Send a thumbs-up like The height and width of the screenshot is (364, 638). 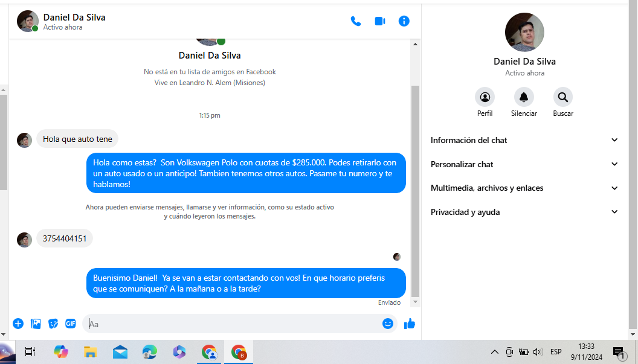[x=410, y=324]
